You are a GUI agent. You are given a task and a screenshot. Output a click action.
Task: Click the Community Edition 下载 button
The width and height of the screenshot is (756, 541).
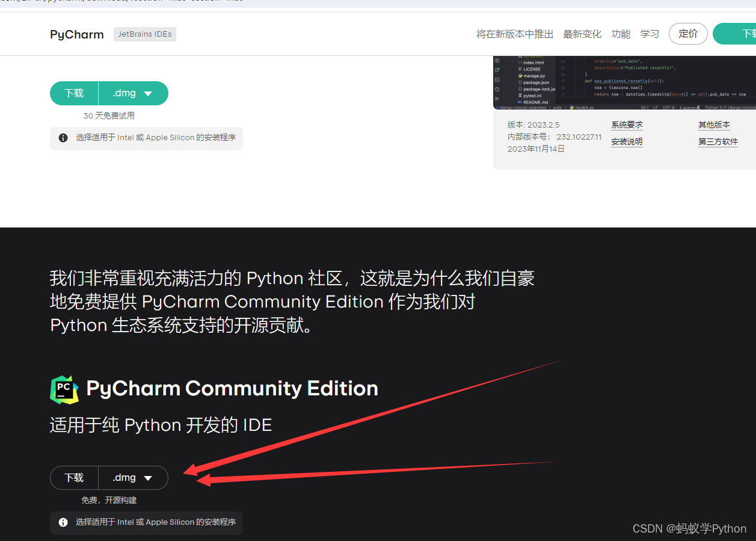pos(73,477)
